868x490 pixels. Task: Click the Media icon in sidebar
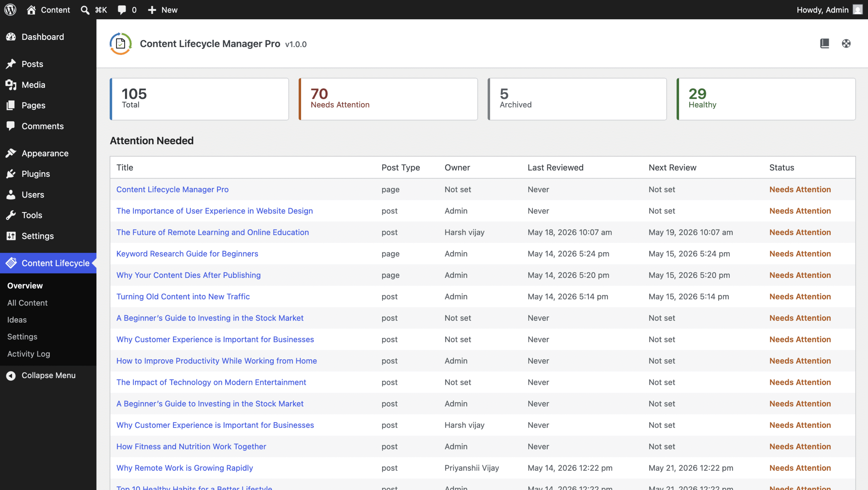pyautogui.click(x=11, y=85)
